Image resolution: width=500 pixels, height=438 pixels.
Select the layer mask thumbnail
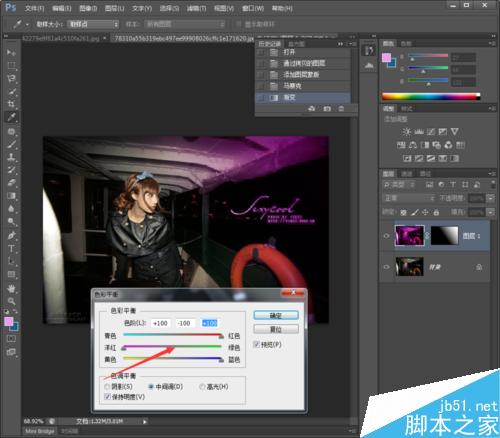click(445, 235)
